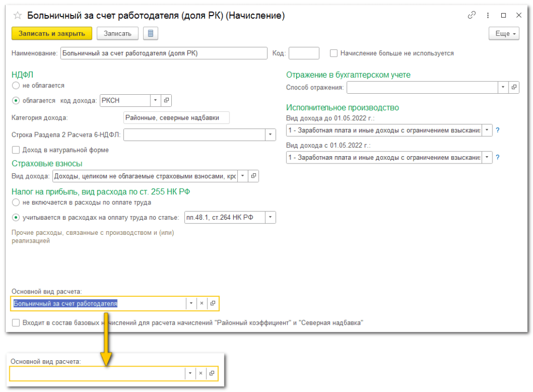This screenshot has height=392, width=533.
Task: Click the copy link icon in title bar
Action: [472, 16]
